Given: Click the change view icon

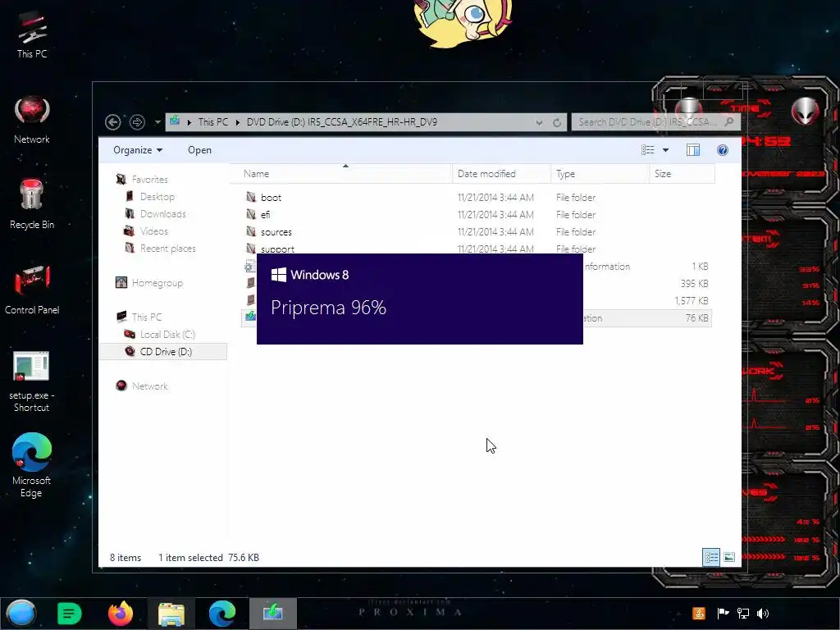Looking at the screenshot, I should click(648, 150).
